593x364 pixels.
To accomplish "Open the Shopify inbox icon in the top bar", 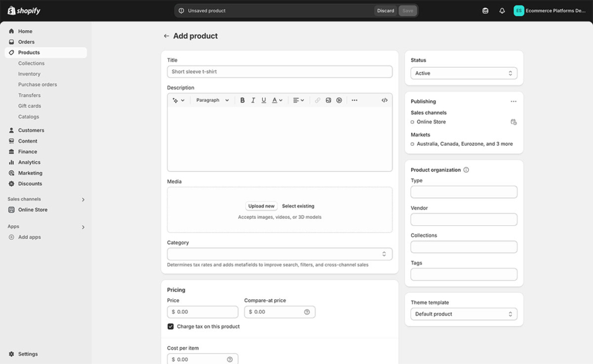I will pyautogui.click(x=485, y=10).
